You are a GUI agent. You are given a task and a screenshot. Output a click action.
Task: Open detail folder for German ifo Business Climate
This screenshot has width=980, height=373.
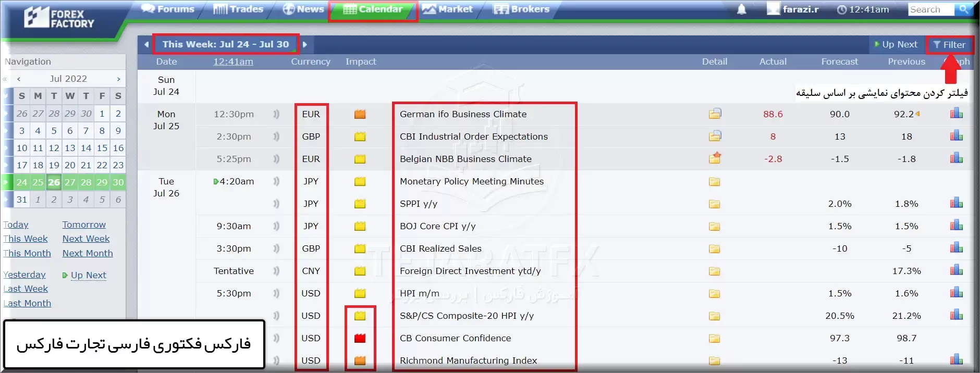coord(715,114)
